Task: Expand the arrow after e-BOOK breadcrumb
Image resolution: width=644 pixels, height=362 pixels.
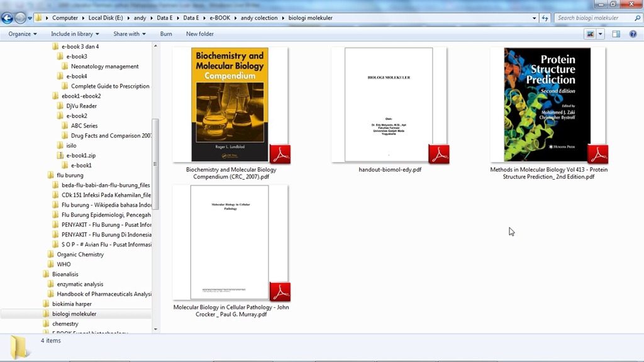Action: point(236,18)
